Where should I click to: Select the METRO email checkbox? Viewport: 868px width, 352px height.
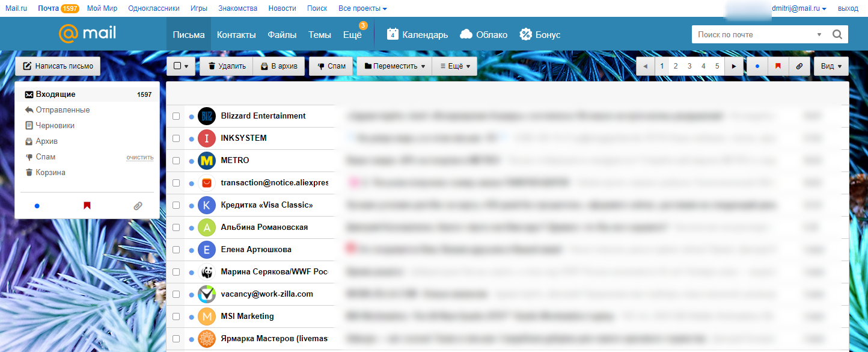click(x=176, y=161)
